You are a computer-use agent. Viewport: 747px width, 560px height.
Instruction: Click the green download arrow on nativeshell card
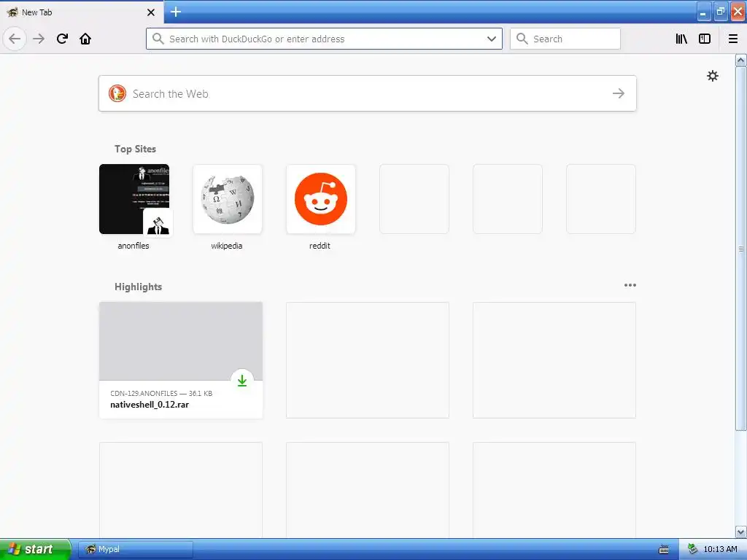click(242, 380)
